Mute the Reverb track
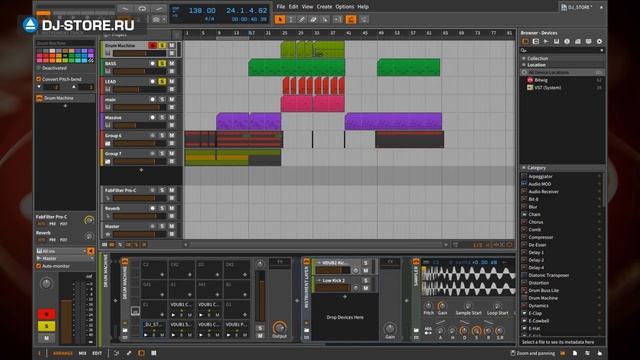 (172, 208)
